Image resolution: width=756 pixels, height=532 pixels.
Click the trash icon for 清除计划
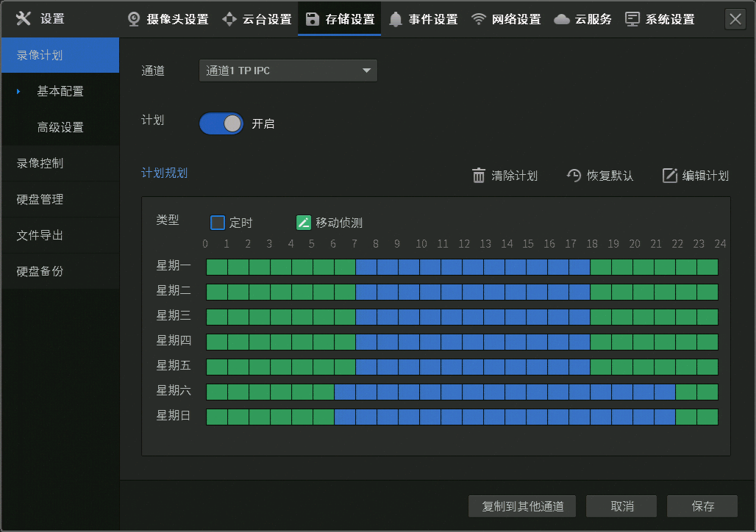click(479, 176)
